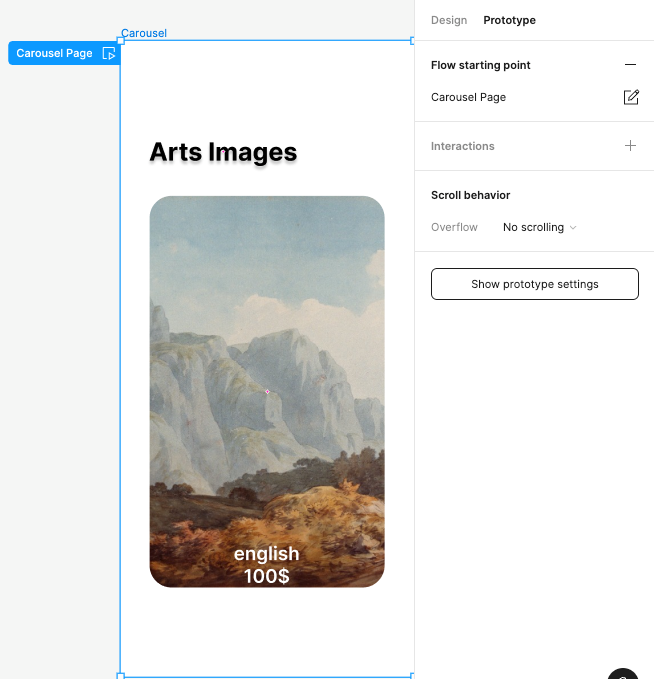Select the Carousel frame name label

click(x=144, y=33)
